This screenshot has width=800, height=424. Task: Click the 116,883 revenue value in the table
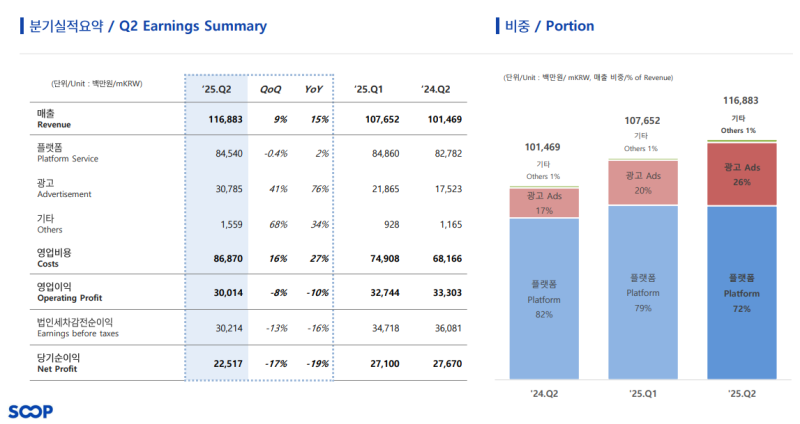coord(214,119)
